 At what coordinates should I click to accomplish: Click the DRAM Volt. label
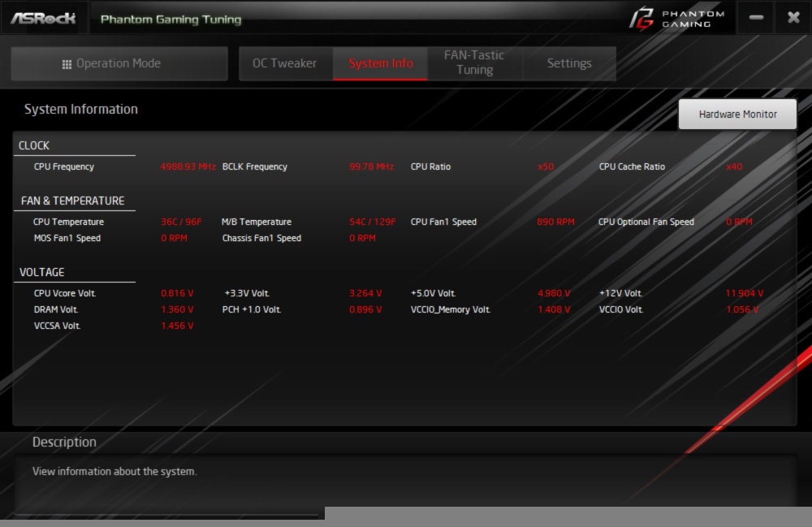pos(56,309)
